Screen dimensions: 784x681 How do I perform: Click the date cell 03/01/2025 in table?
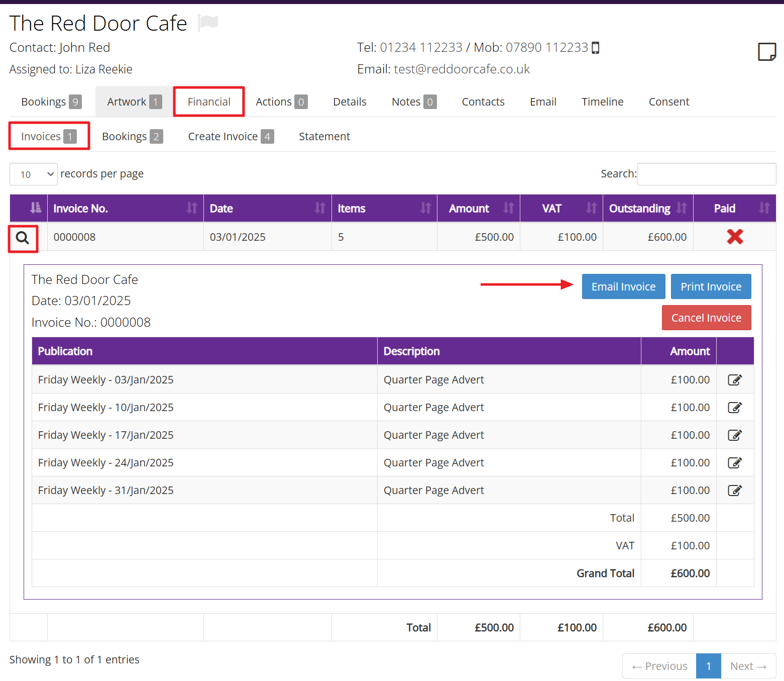pyautogui.click(x=268, y=237)
